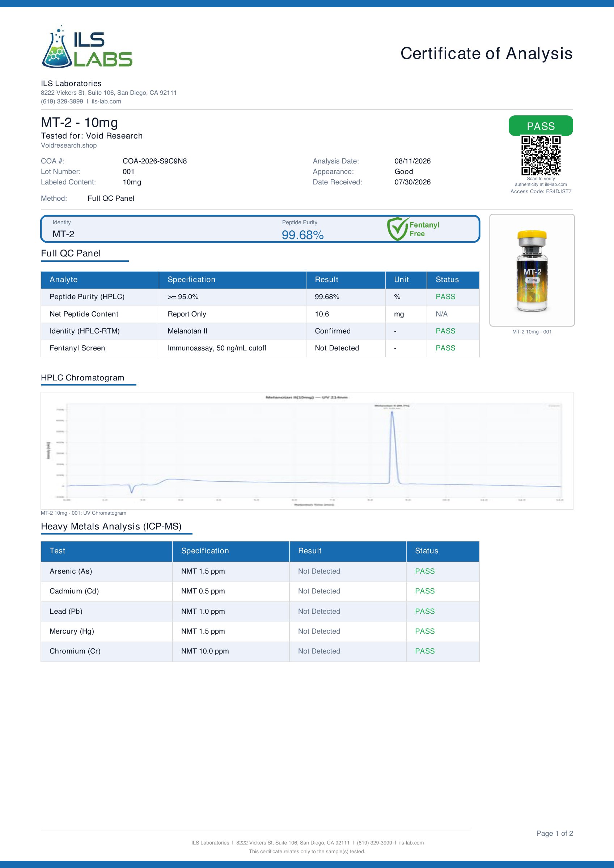Click Chromium spec NMT 10.0 ppm
The image size is (614, 868).
(205, 651)
